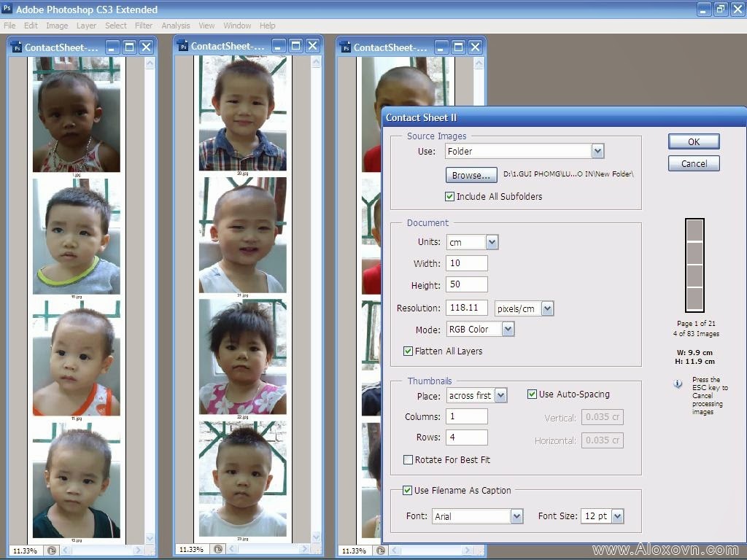Open the Filter menu

[144, 26]
